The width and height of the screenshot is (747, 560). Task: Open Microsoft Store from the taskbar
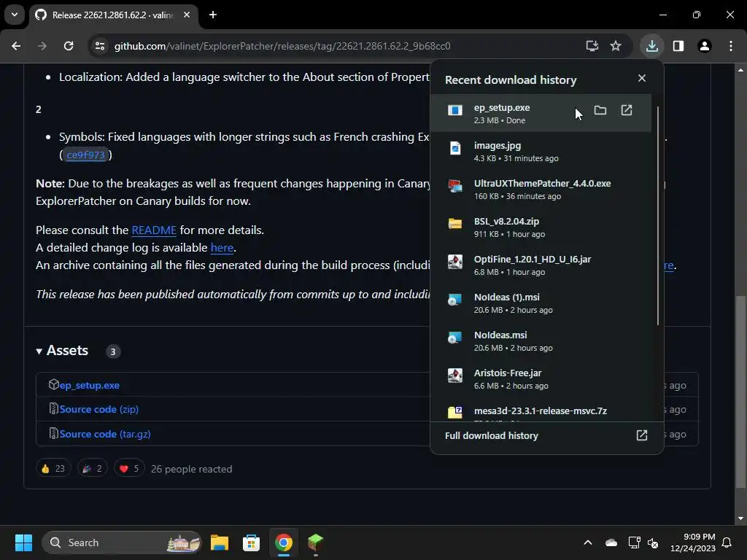(x=251, y=542)
